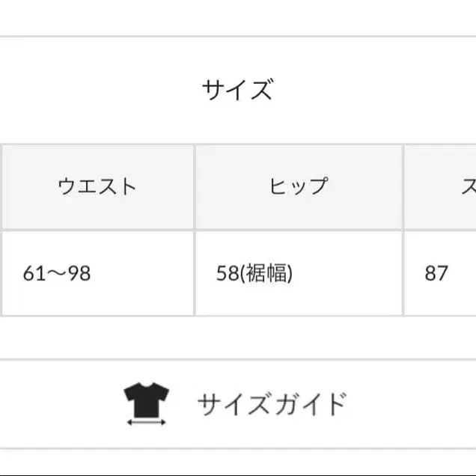Click the 58(裾幅) hip value cell
The image size is (476, 476).
point(254,273)
